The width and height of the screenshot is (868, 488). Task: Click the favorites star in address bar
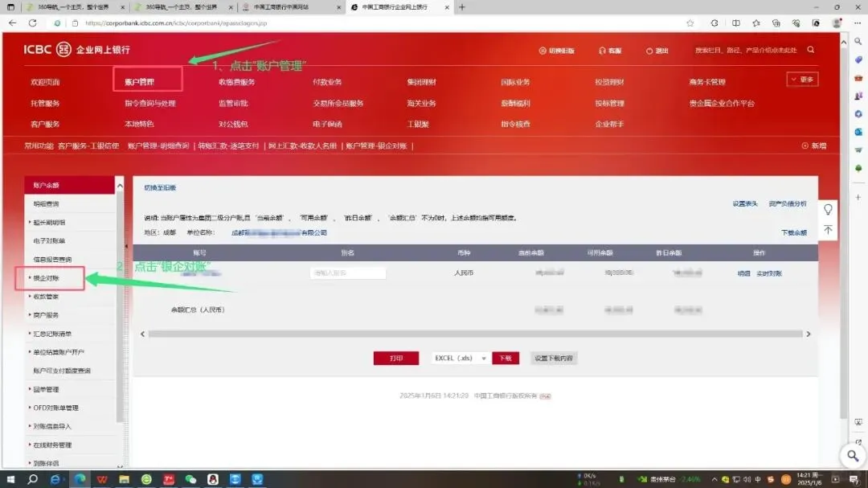point(690,23)
